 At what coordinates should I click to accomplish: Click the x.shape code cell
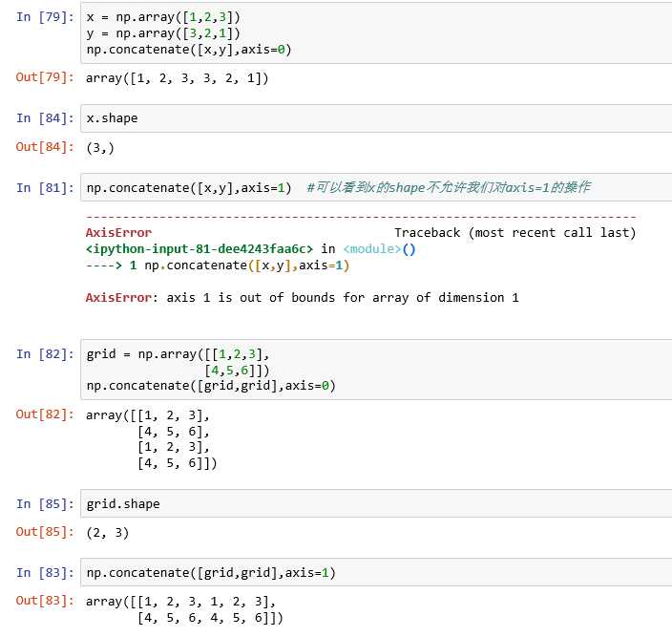pos(376,118)
